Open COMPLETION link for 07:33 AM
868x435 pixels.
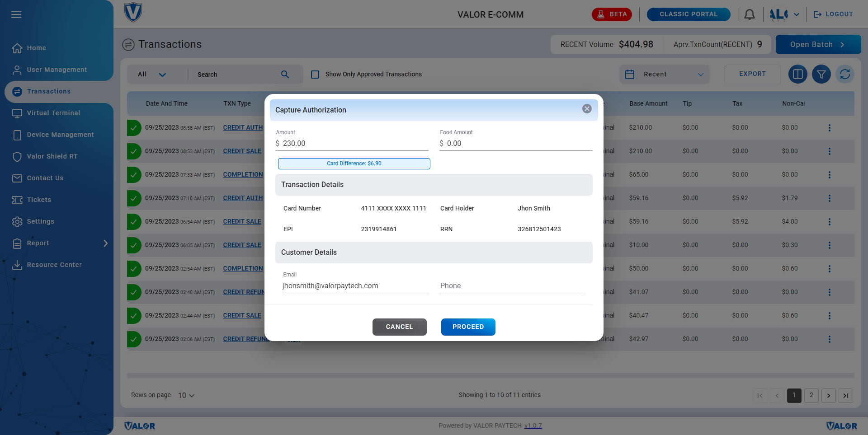coord(243,175)
